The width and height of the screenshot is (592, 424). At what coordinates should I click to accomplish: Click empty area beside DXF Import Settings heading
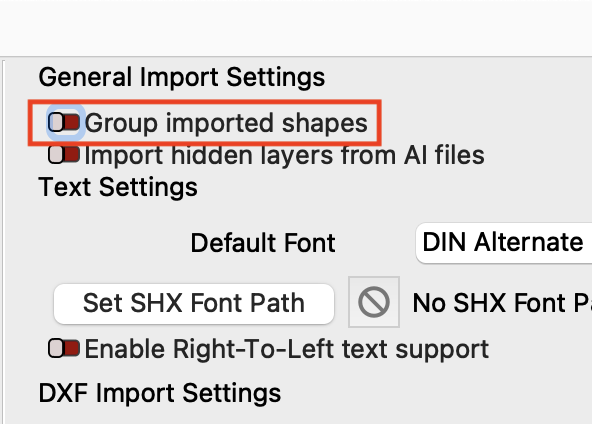[x=434, y=393]
